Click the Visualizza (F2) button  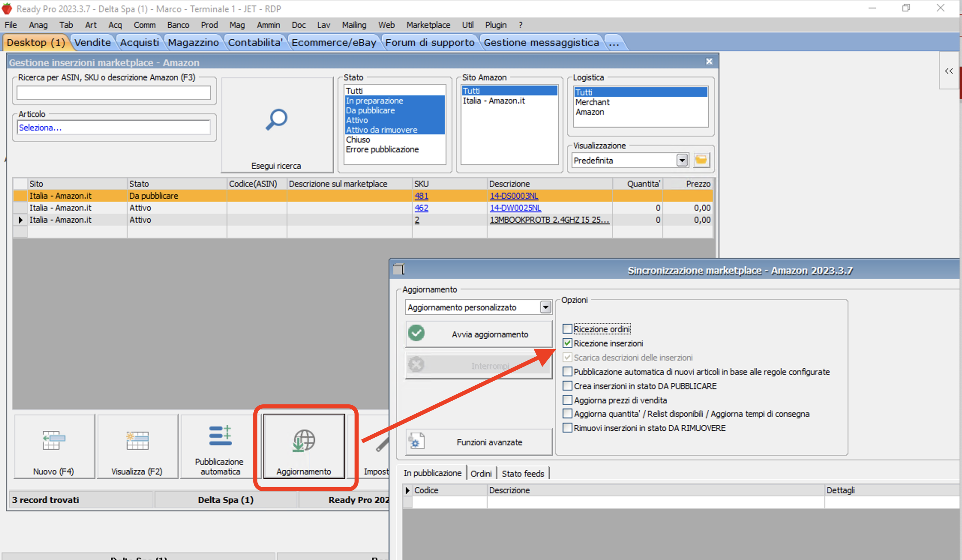(137, 447)
